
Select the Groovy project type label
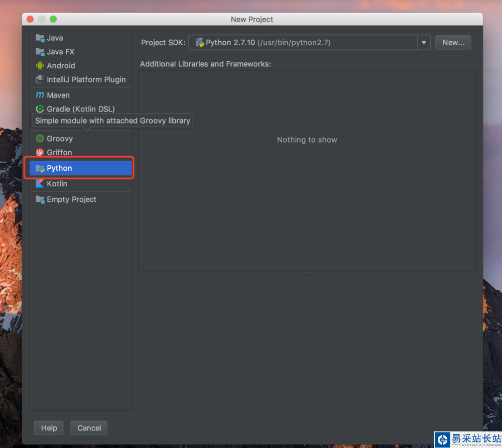[x=60, y=139]
